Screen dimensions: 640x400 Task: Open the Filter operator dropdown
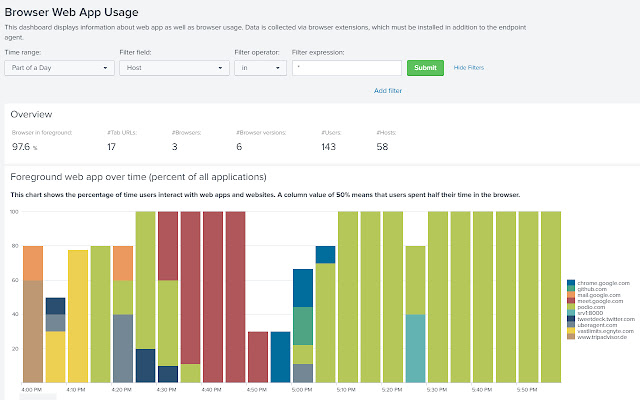[260, 68]
